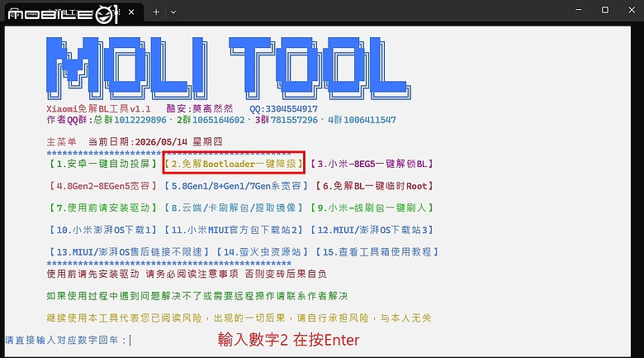Click menu entry 14.萤火虫资源站
The image size is (644, 358).
[262, 252]
